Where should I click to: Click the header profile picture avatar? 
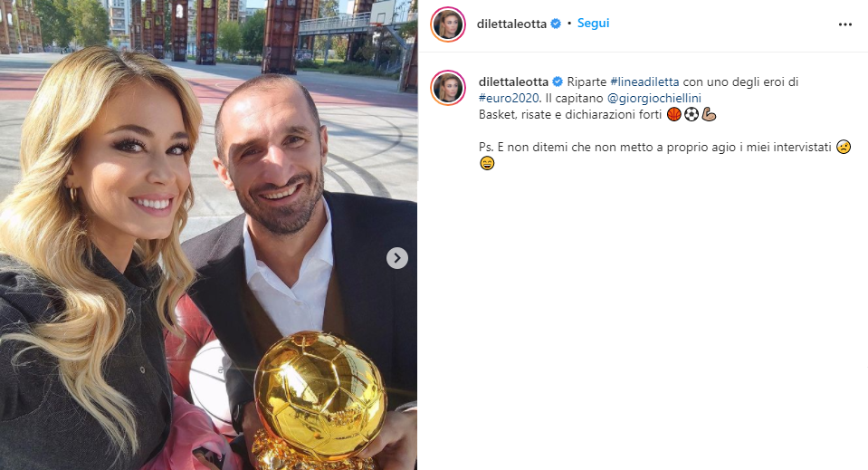[448, 24]
